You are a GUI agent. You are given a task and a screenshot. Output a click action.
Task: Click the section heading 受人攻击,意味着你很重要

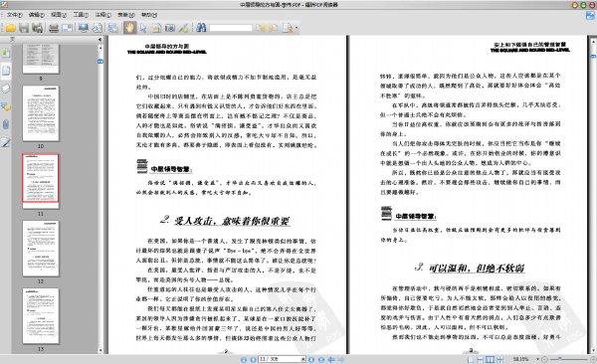tap(232, 221)
